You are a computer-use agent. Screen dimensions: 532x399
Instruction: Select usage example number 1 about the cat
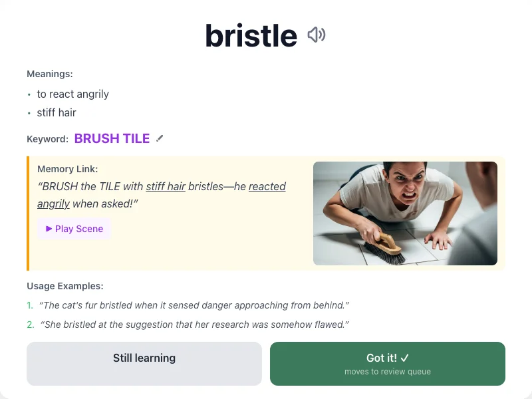coord(193,305)
